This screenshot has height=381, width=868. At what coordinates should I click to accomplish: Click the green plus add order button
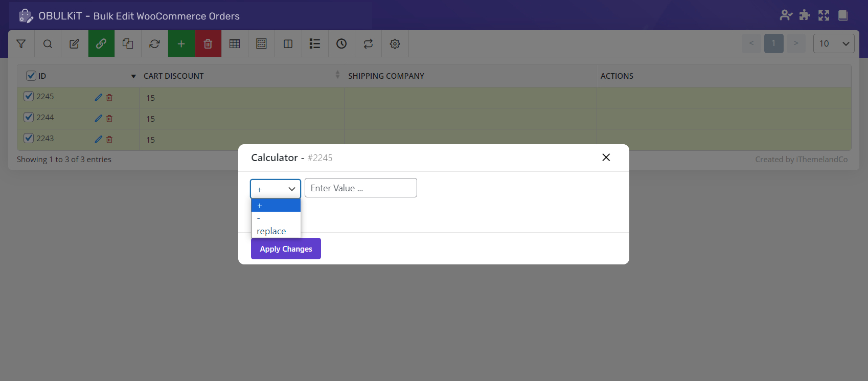181,44
